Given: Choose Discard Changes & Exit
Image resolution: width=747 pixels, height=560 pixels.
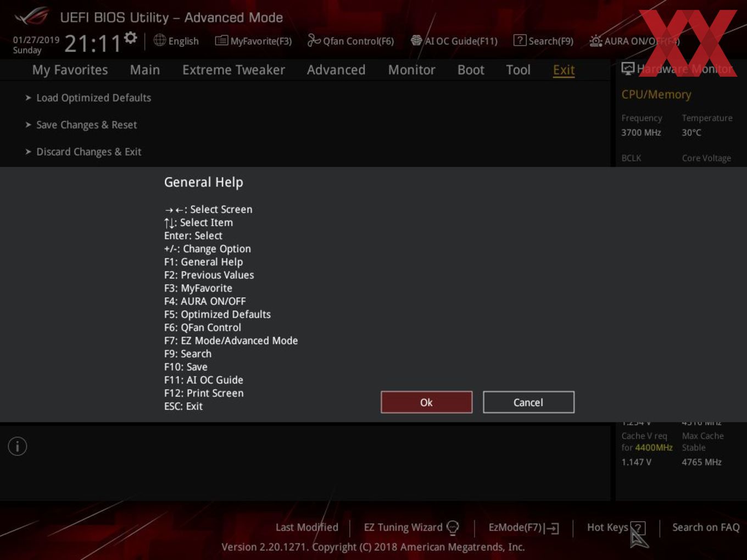Looking at the screenshot, I should (88, 152).
